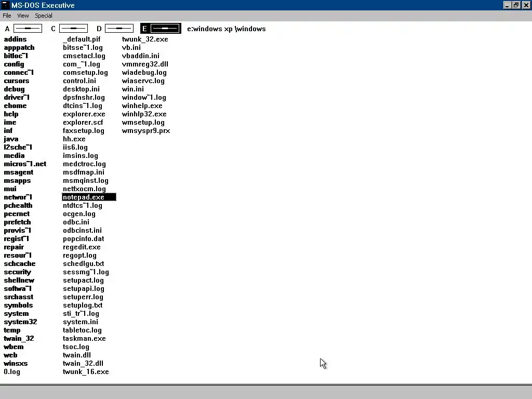Select the twunk_32.exe file
The height and width of the screenshot is (399, 532).
coord(145,39)
